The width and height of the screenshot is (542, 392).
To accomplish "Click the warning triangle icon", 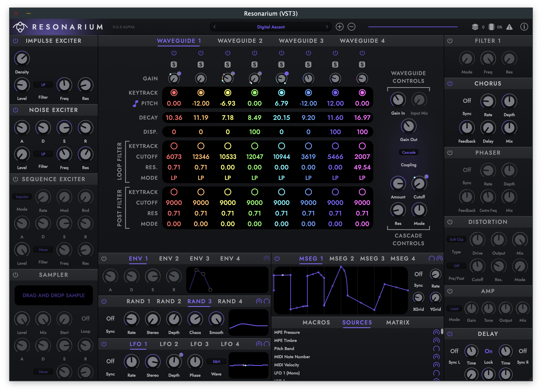I will [509, 27].
